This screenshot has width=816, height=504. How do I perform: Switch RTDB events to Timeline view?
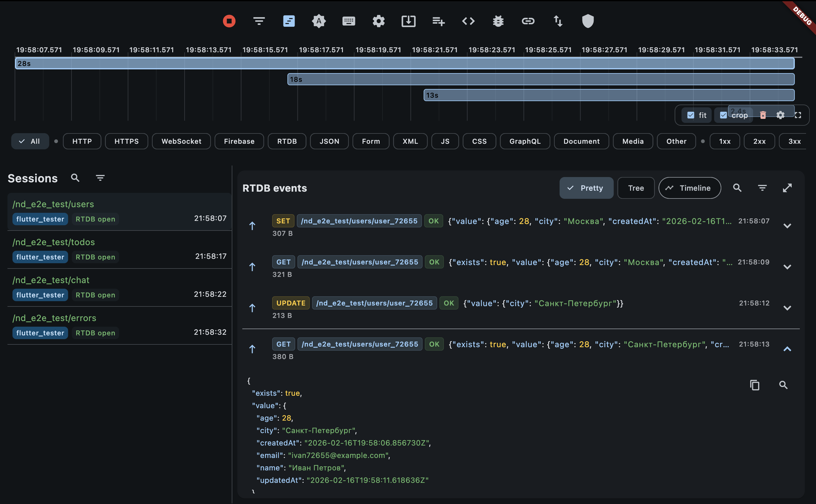click(x=689, y=188)
